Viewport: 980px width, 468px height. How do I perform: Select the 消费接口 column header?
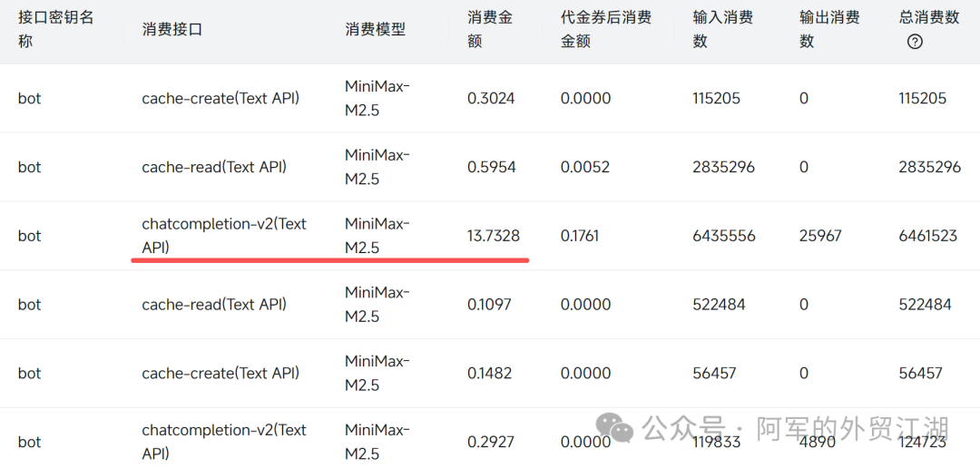coord(172,30)
